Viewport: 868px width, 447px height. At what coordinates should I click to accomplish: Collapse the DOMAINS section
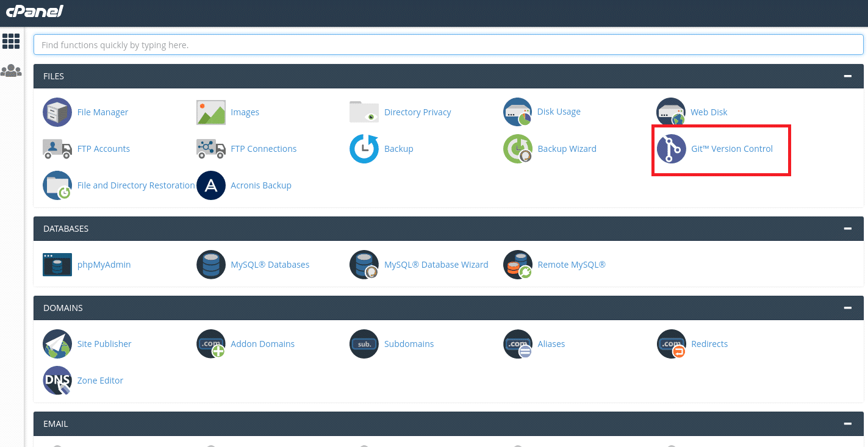847,308
